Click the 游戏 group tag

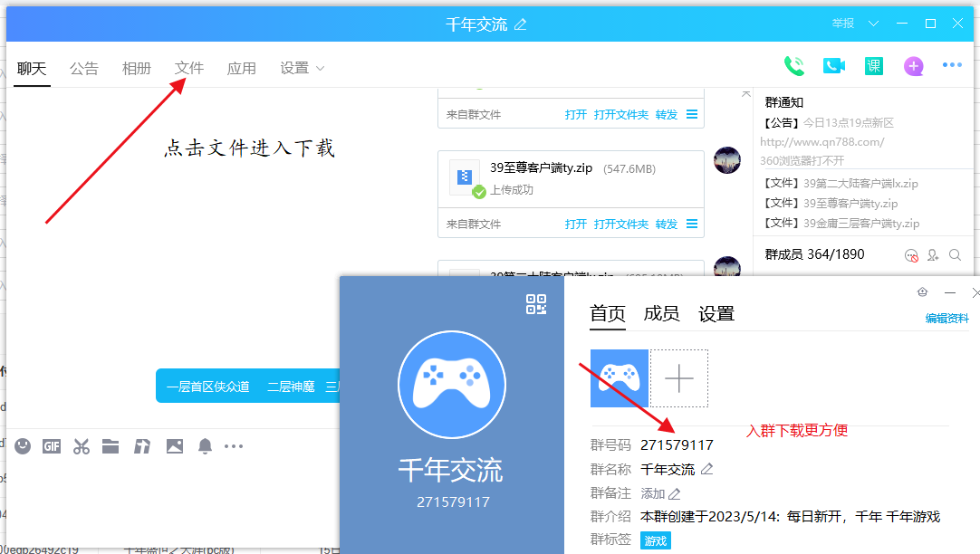coord(656,541)
